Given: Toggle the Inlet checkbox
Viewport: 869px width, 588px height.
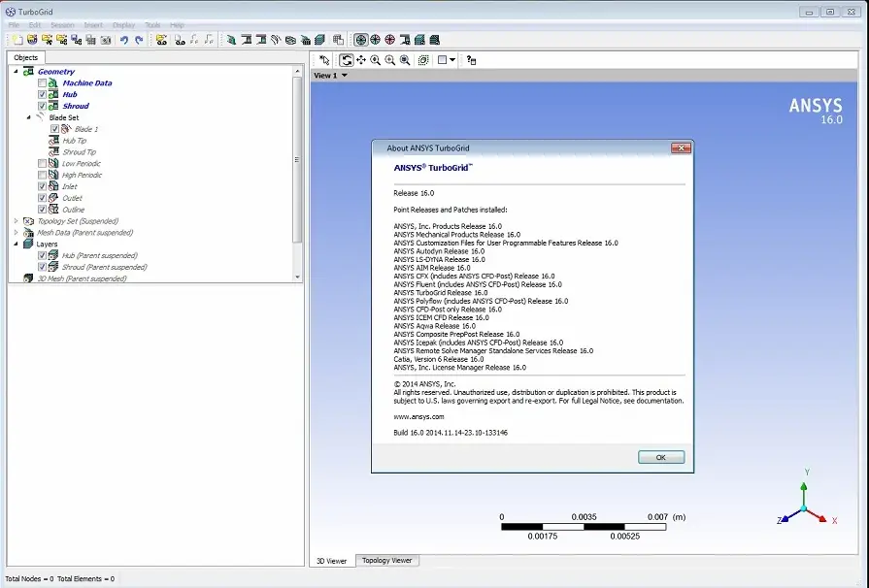Looking at the screenshot, I should pyautogui.click(x=42, y=186).
